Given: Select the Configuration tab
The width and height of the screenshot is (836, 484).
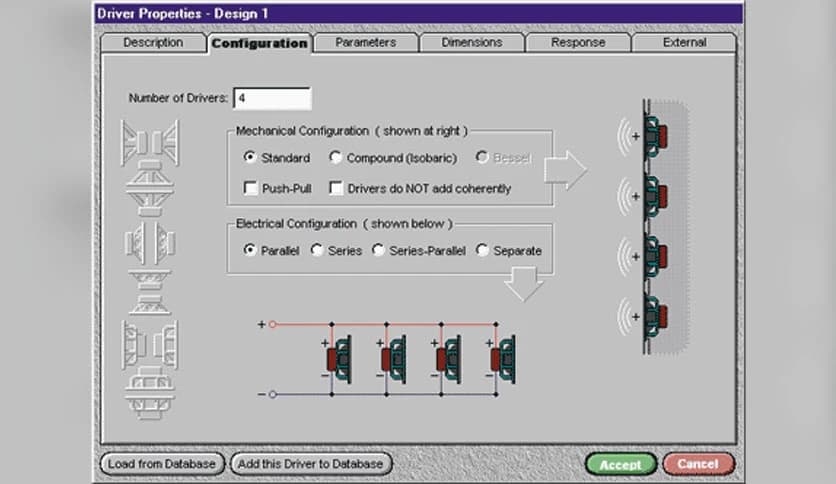Looking at the screenshot, I should click(x=260, y=43).
